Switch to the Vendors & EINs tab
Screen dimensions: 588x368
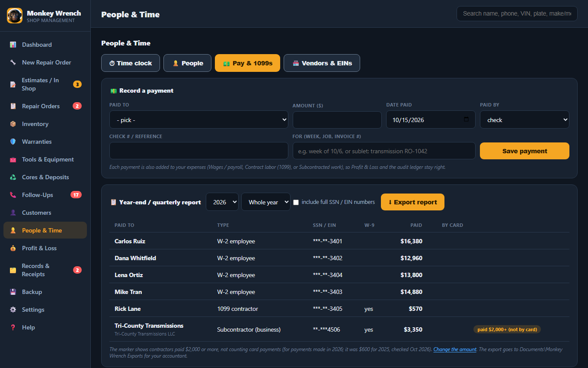(322, 63)
